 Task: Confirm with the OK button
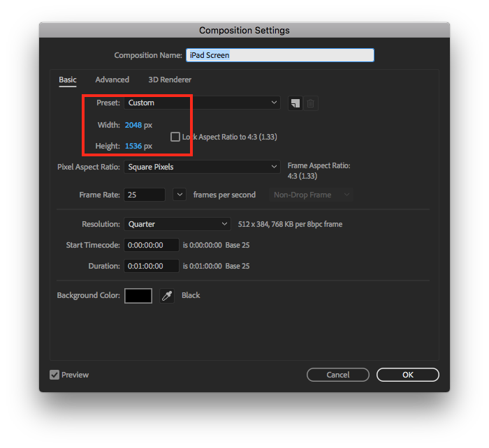[x=407, y=375]
